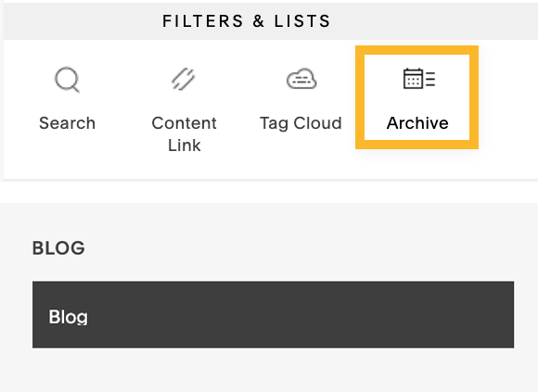This screenshot has width=538, height=392.
Task: Click the Tag Cloud label text
Action: click(301, 123)
